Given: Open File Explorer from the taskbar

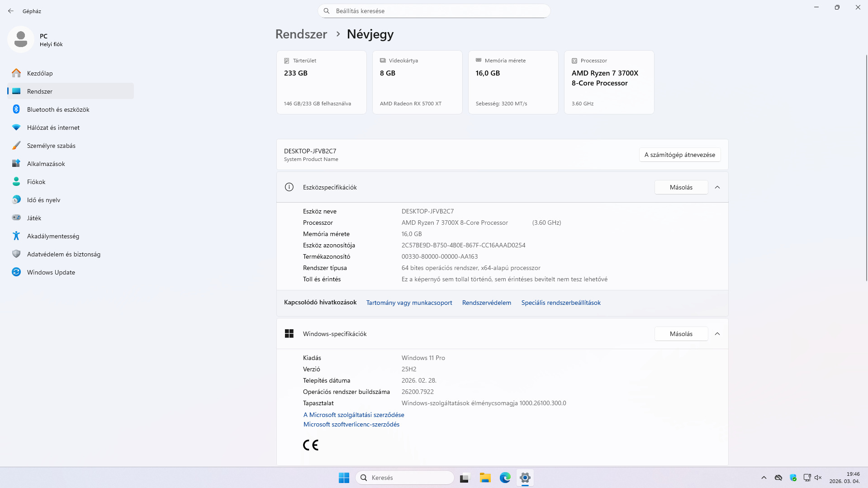Looking at the screenshot, I should (x=485, y=478).
